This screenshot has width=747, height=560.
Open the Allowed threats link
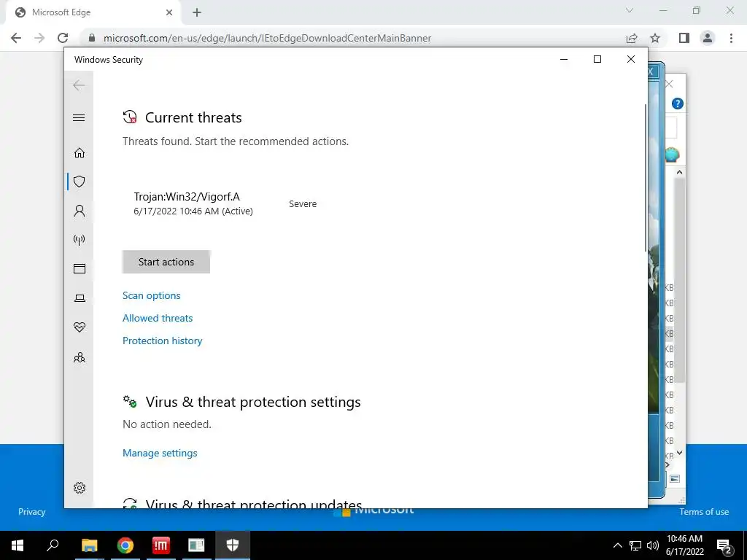[158, 318]
